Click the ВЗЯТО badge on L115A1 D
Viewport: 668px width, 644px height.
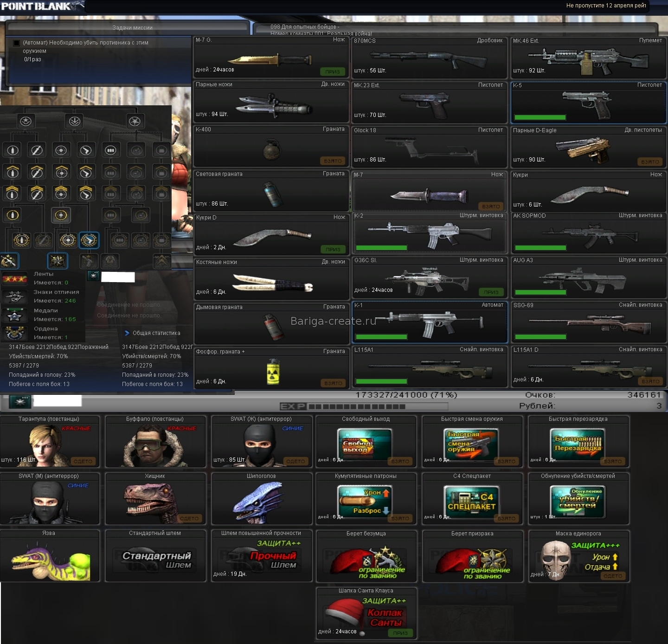(650, 381)
